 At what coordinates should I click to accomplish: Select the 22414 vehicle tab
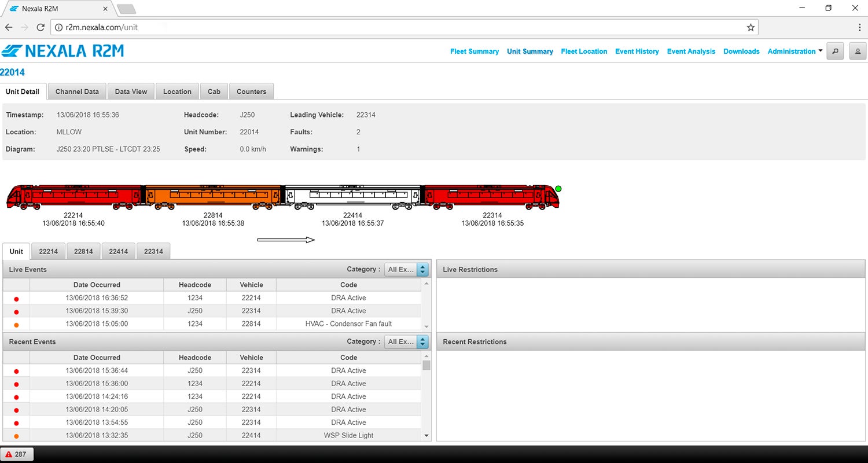(x=119, y=251)
